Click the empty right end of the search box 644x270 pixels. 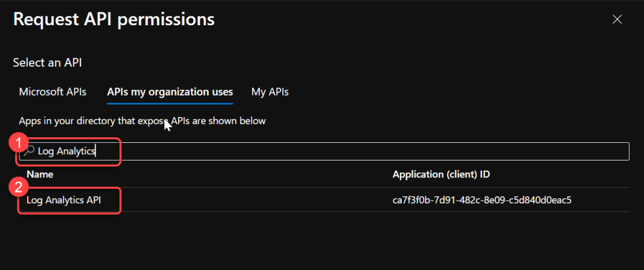click(x=566, y=151)
